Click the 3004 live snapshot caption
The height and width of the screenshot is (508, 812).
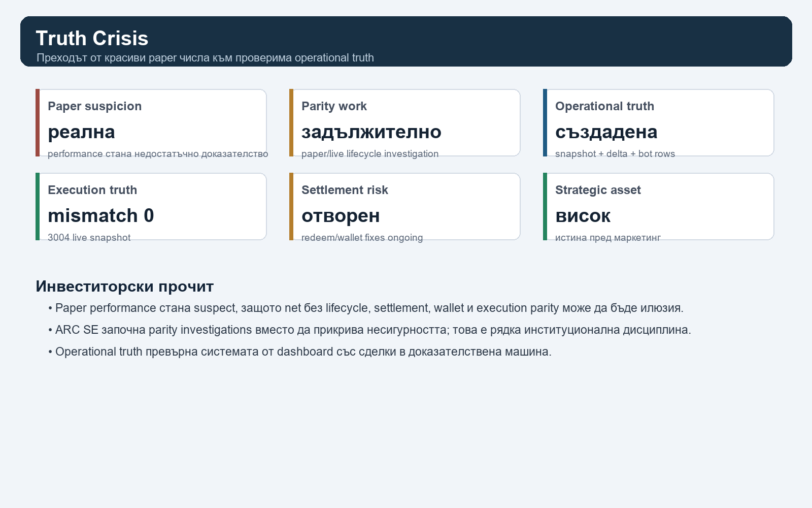click(x=89, y=238)
